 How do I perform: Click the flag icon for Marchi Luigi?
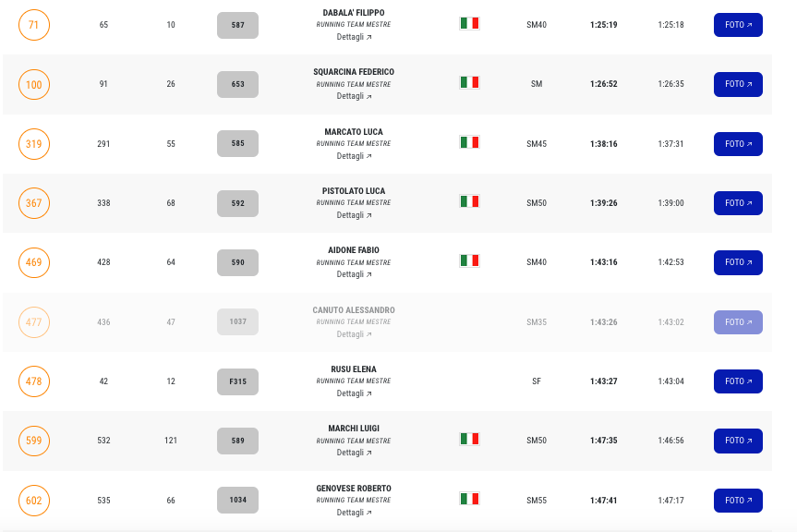pyautogui.click(x=469, y=440)
